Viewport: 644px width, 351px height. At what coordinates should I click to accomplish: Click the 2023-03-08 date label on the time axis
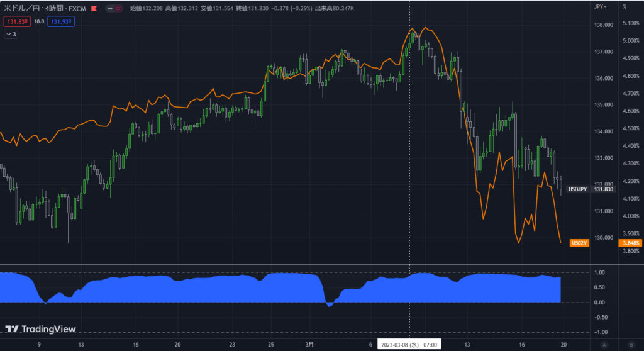(x=409, y=345)
